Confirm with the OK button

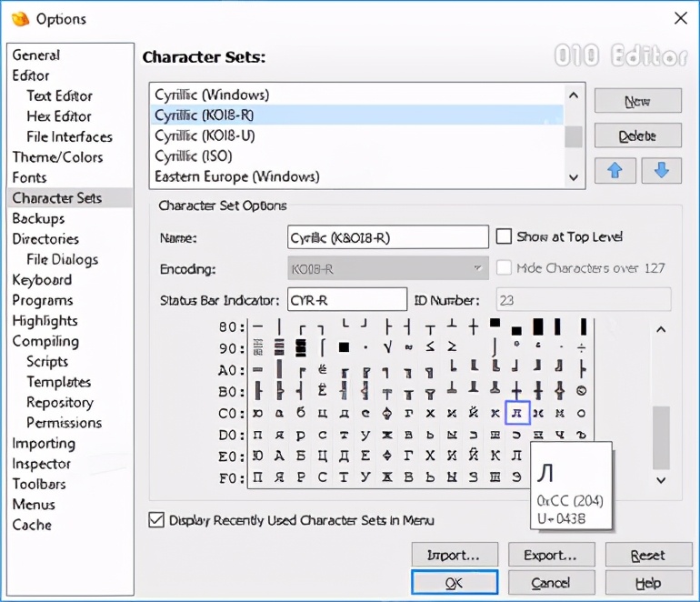(x=455, y=582)
